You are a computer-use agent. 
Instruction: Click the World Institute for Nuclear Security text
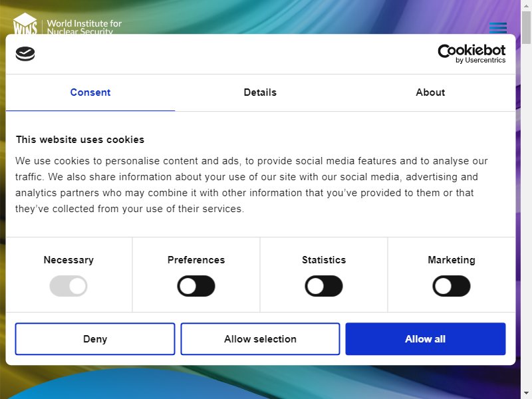(x=84, y=27)
